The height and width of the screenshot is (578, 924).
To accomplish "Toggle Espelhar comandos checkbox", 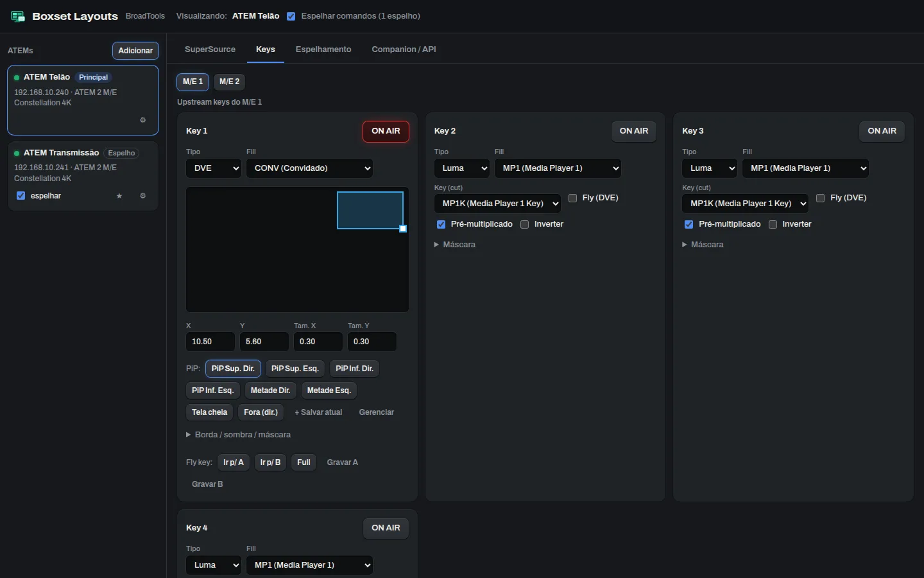I will coord(291,16).
